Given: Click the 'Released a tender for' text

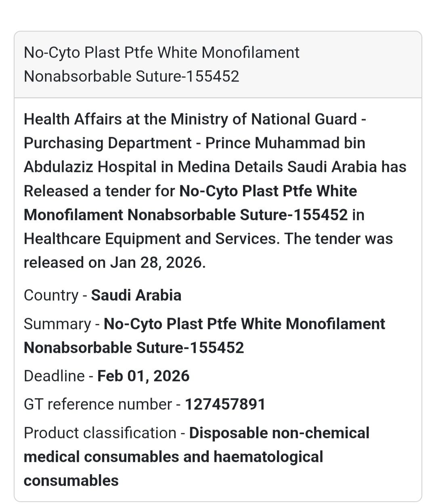Looking at the screenshot, I should point(99,191).
